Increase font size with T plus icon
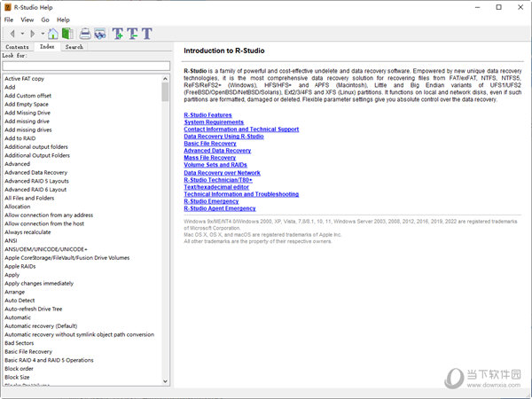The height and width of the screenshot is (399, 532). [x=118, y=34]
